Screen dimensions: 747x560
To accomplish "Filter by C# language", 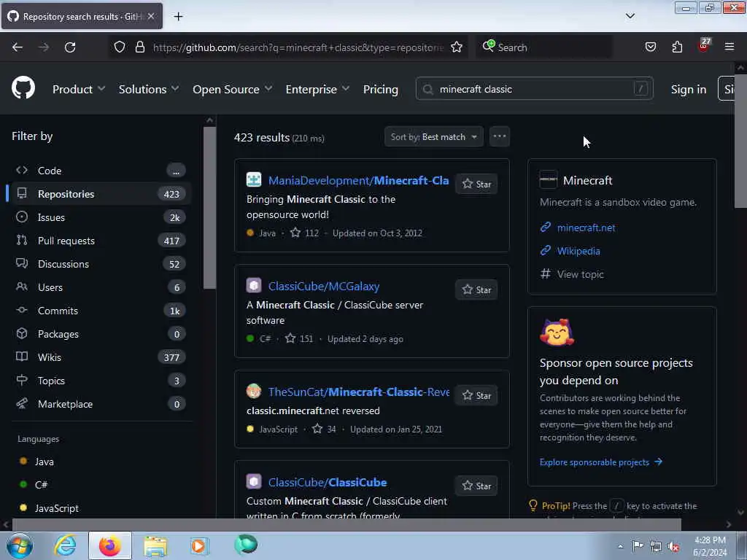I will 41,485.
